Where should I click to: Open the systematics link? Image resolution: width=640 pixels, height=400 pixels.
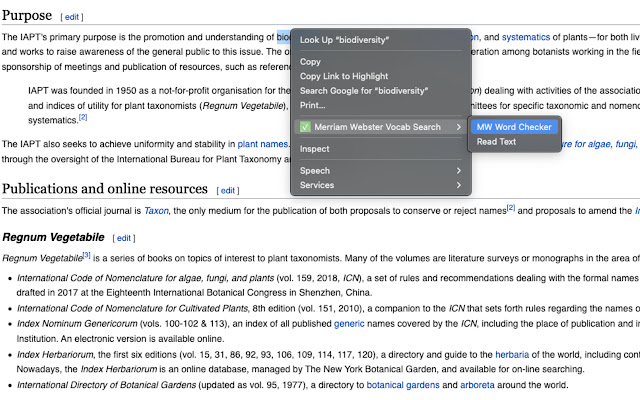pos(526,37)
